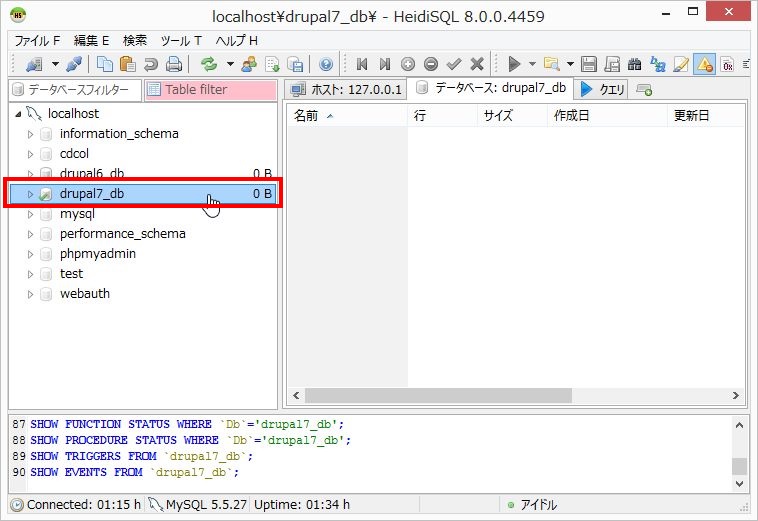The width and height of the screenshot is (758, 521).
Task: Click the cancel editing X icon
Action: coord(477,64)
